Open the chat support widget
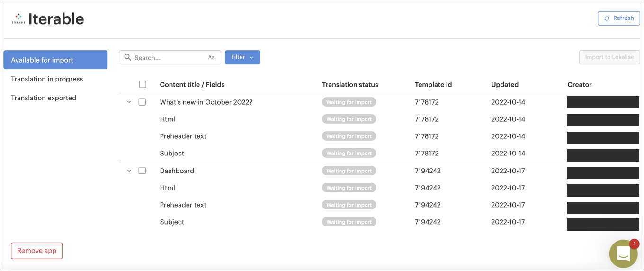644x271 pixels. point(624,254)
